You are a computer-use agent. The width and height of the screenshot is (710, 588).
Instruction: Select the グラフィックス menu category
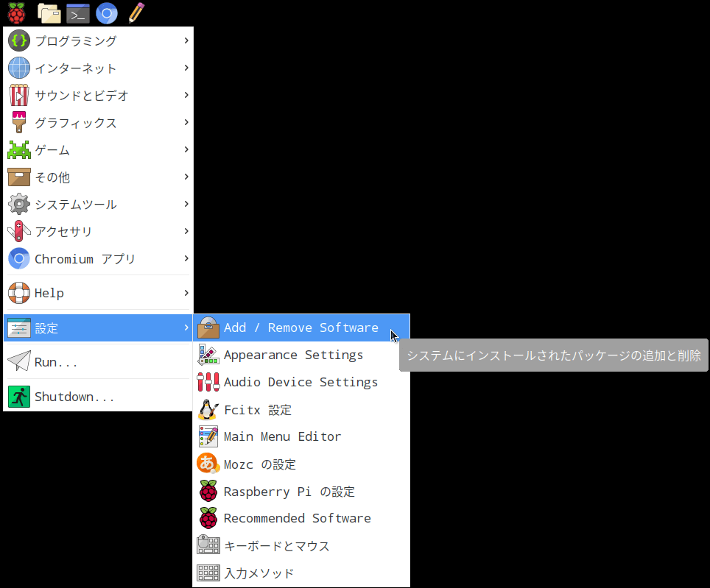pos(98,122)
